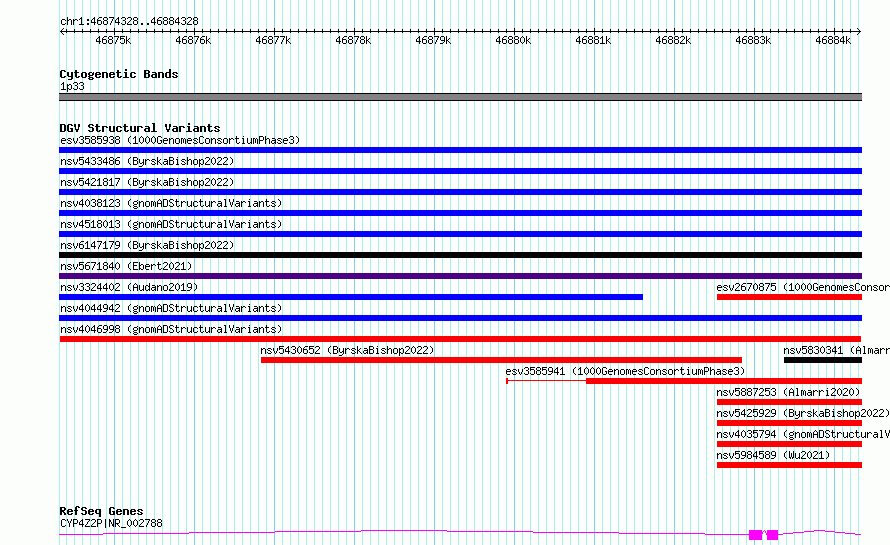Click the nsv4046998 gnomADStructuralVariants label

click(x=171, y=329)
